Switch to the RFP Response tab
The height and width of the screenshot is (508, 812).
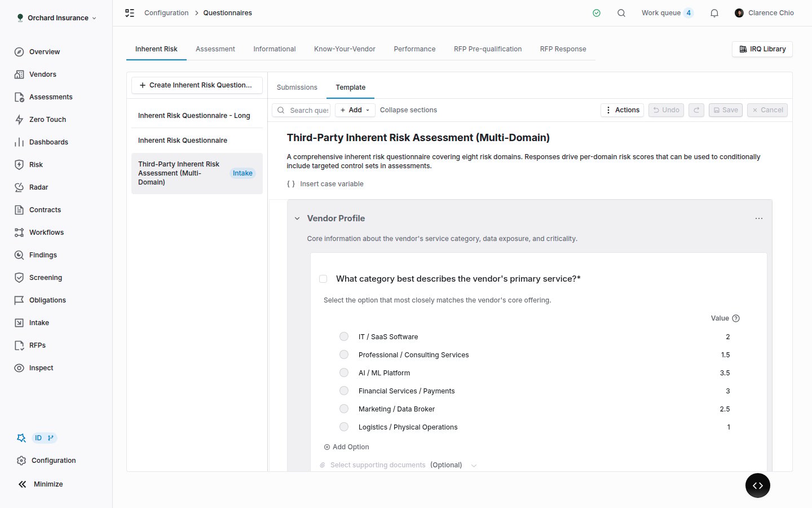click(563, 49)
